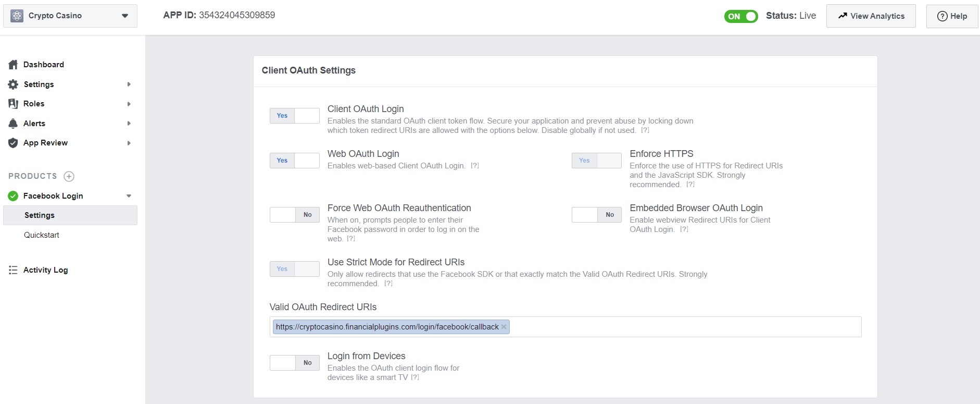The width and height of the screenshot is (980, 404).
Task: Click the Help button
Action: pyautogui.click(x=951, y=16)
